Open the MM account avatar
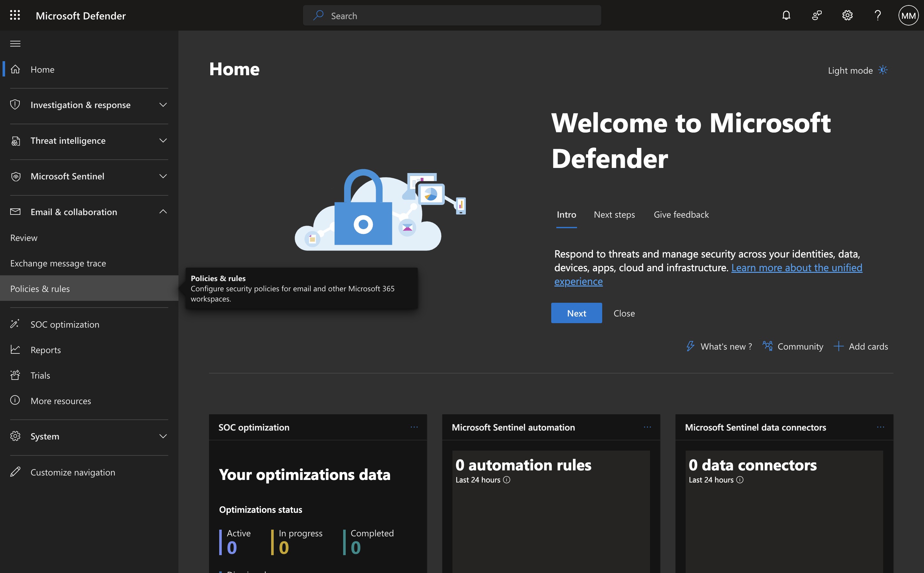The height and width of the screenshot is (573, 924). (x=908, y=15)
